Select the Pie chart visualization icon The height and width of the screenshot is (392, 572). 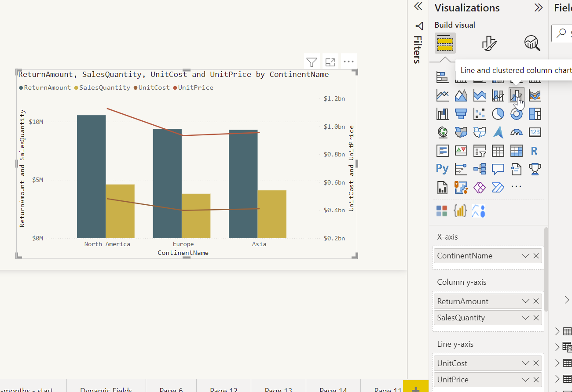pyautogui.click(x=498, y=114)
